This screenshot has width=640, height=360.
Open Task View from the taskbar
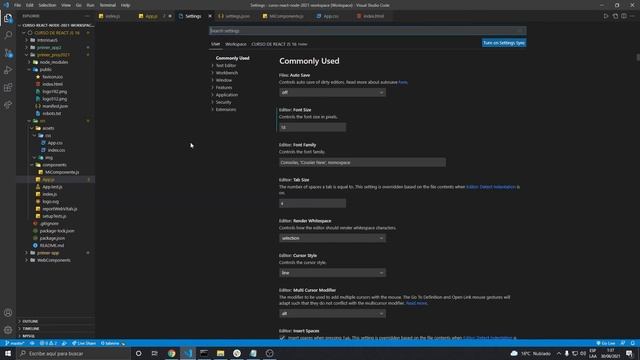point(155,353)
